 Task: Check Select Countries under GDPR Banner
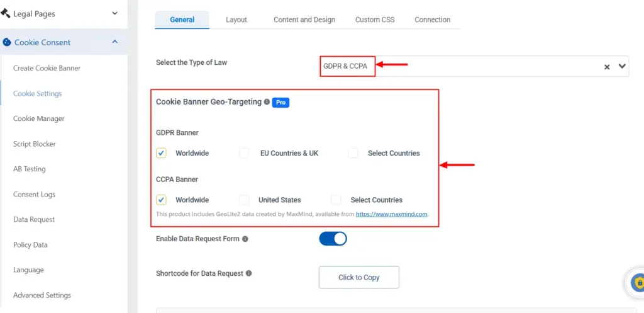pyautogui.click(x=353, y=153)
